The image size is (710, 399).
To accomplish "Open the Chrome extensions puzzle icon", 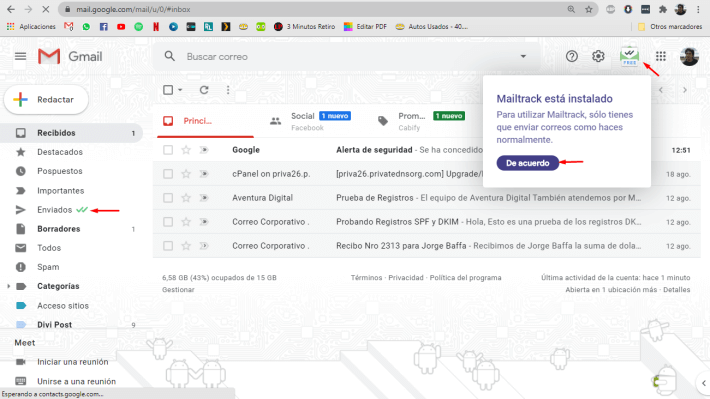I will pyautogui.click(x=663, y=9).
